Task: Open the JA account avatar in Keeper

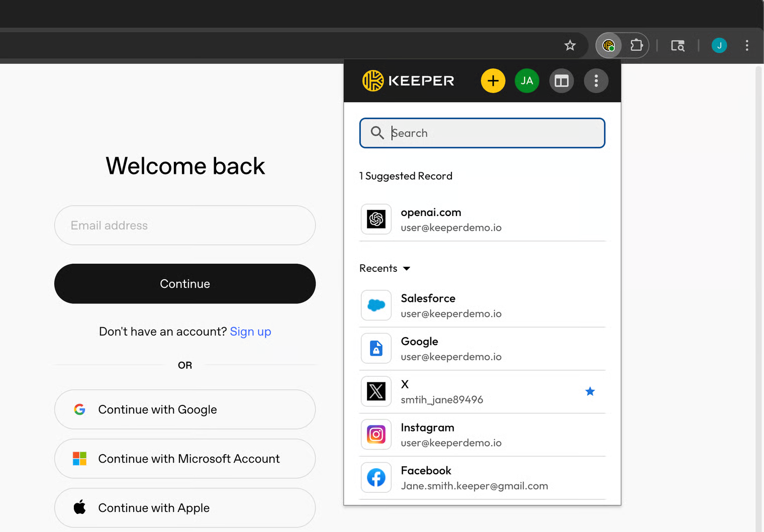Action: pyautogui.click(x=527, y=81)
